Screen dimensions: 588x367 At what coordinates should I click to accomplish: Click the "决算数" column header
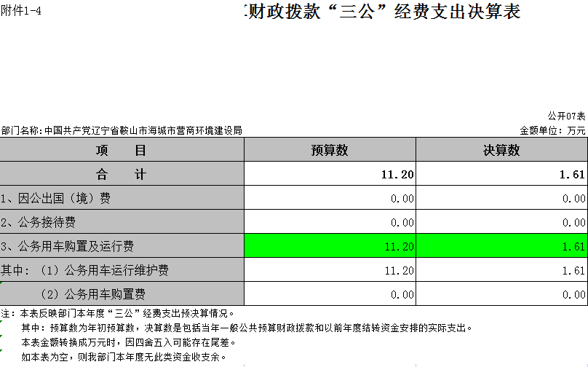click(x=501, y=150)
